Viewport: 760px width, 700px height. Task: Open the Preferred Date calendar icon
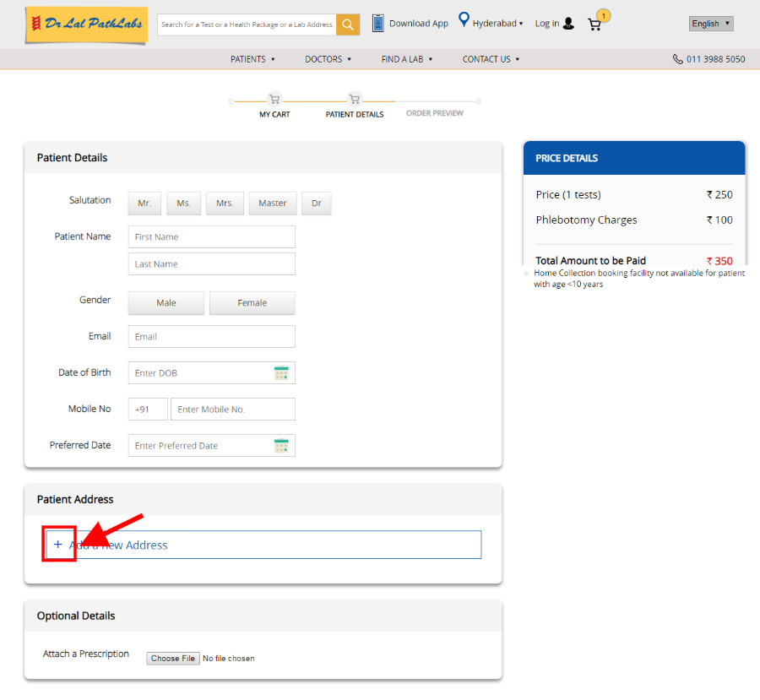(281, 446)
